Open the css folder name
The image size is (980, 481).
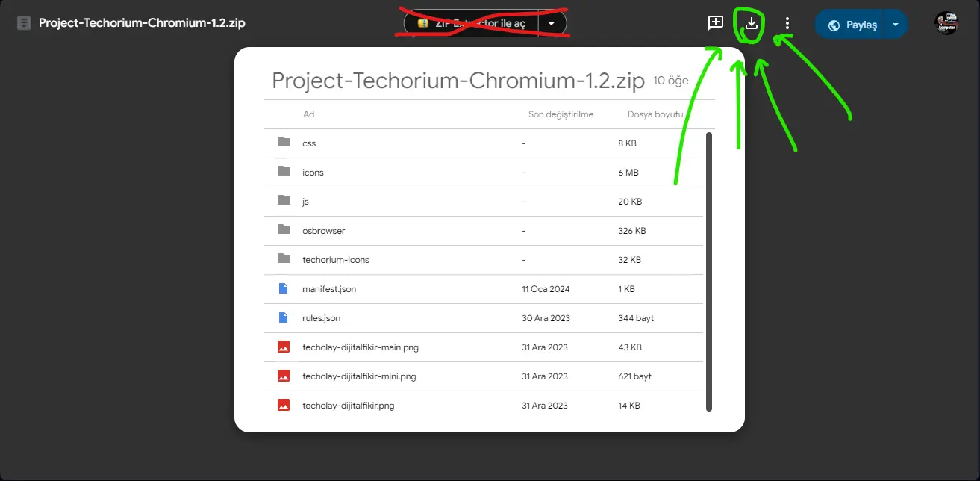click(309, 143)
